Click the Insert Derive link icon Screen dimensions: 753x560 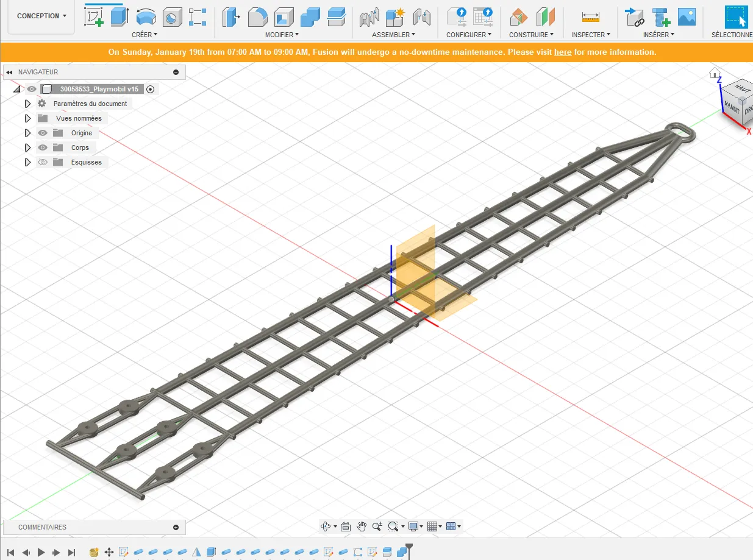pyautogui.click(x=635, y=16)
